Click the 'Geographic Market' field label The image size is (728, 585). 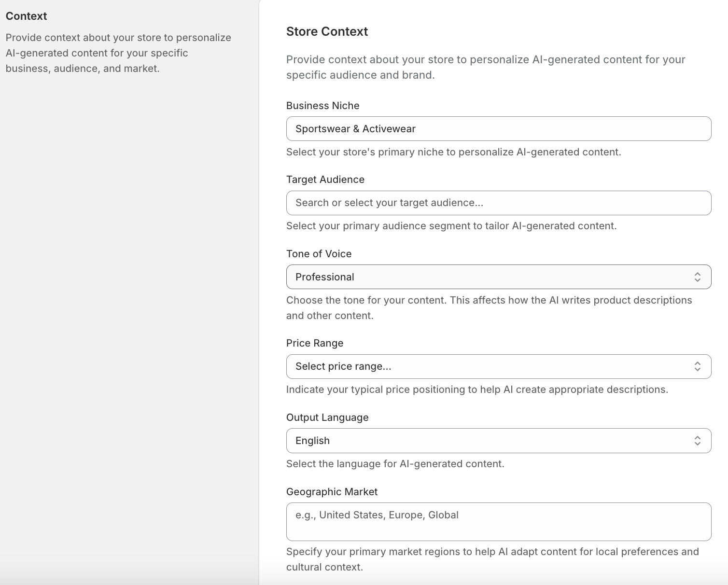pos(332,492)
